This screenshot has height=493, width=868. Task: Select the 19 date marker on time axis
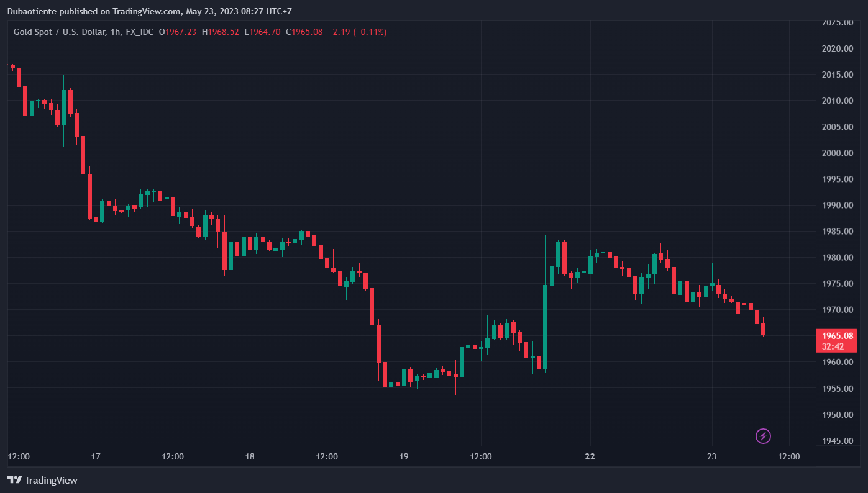[403, 457]
